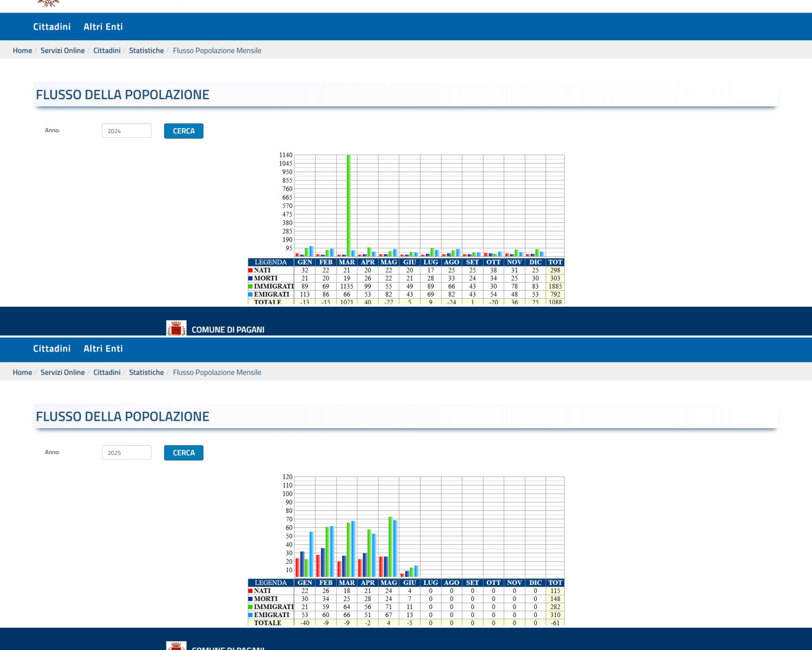The width and height of the screenshot is (812, 650).
Task: Click red NATI legend square in 2024 table
Action: [x=251, y=270]
